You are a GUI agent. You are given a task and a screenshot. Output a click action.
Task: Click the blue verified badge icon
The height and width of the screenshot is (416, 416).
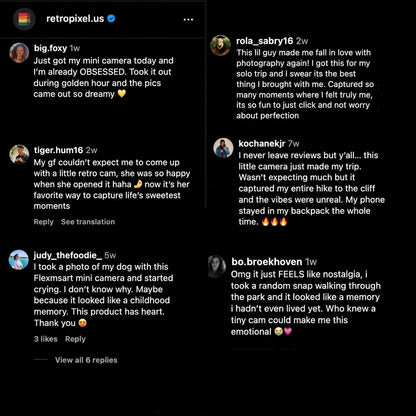click(x=111, y=19)
